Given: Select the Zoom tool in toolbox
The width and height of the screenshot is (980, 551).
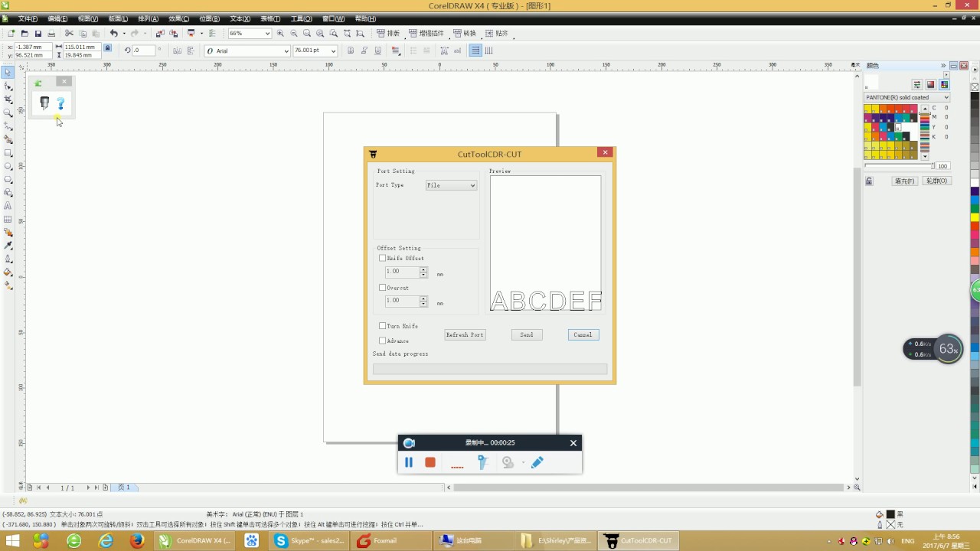Looking at the screenshot, I should pyautogui.click(x=8, y=112).
